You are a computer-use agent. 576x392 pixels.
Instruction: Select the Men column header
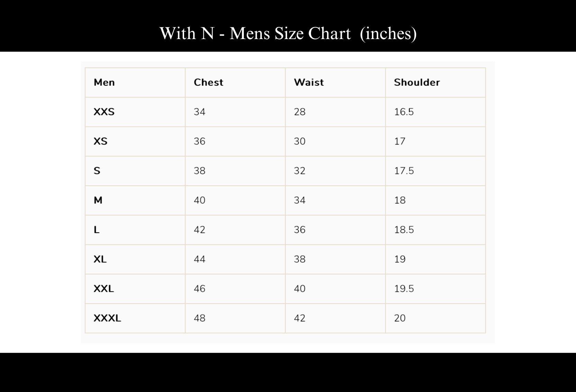click(104, 82)
